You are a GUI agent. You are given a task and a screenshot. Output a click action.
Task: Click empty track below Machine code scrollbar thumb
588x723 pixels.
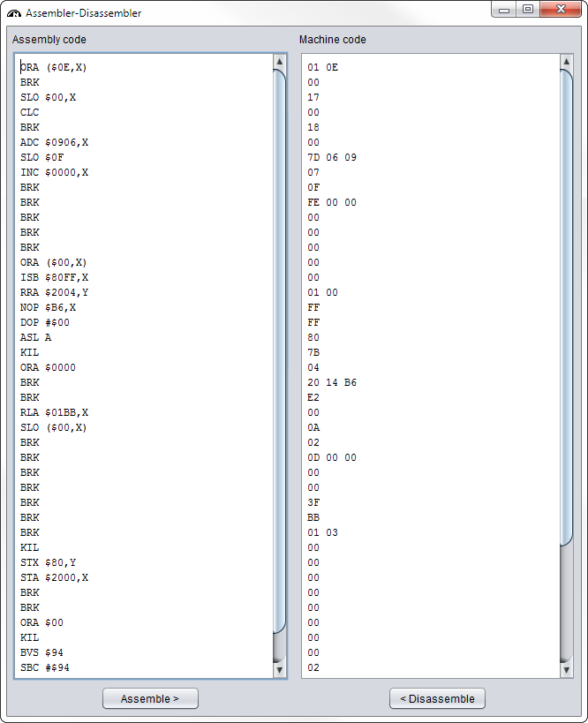(x=567, y=600)
